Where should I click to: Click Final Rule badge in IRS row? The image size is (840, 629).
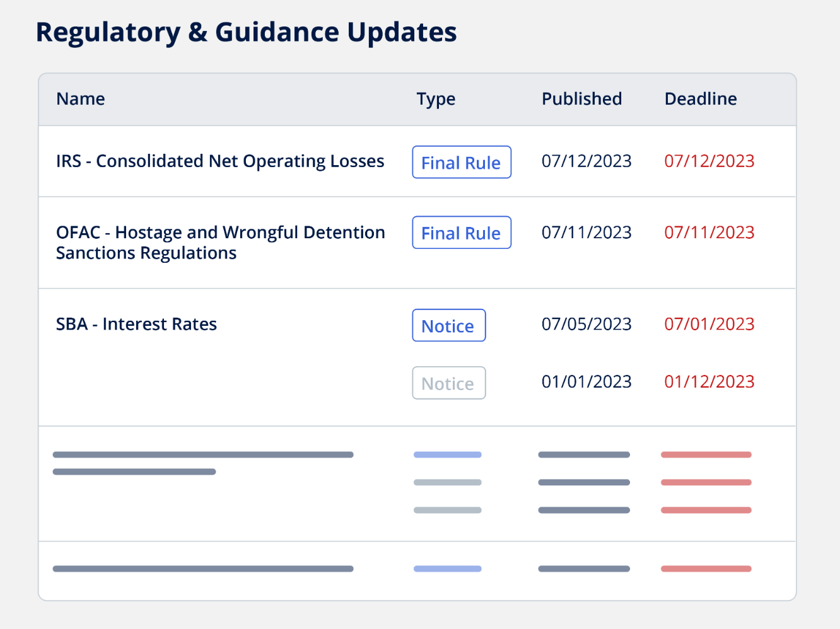tap(462, 162)
